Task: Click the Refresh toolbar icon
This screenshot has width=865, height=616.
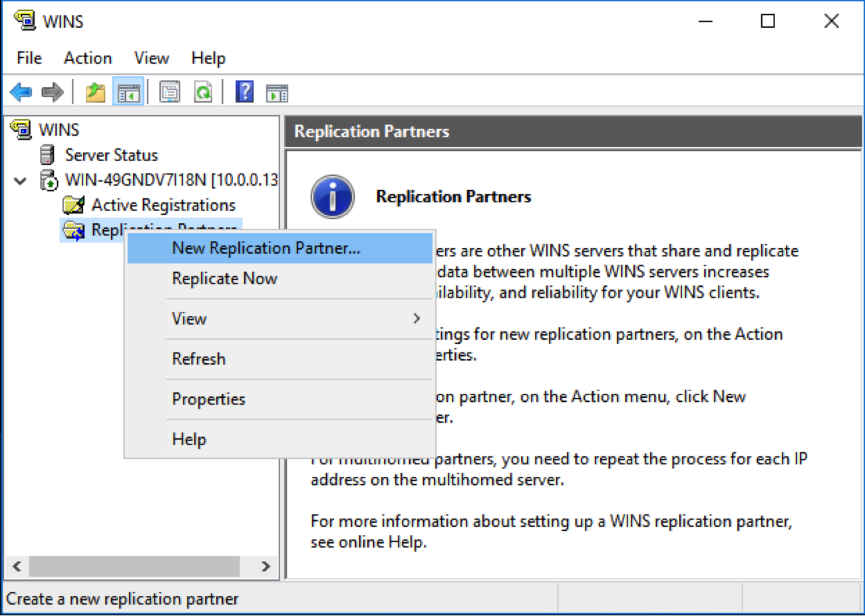Action: coord(203,92)
